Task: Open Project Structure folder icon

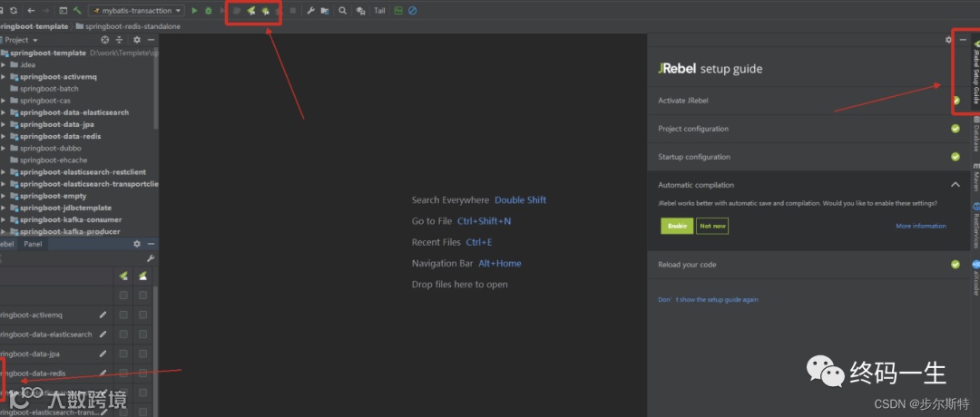Action: tap(324, 11)
